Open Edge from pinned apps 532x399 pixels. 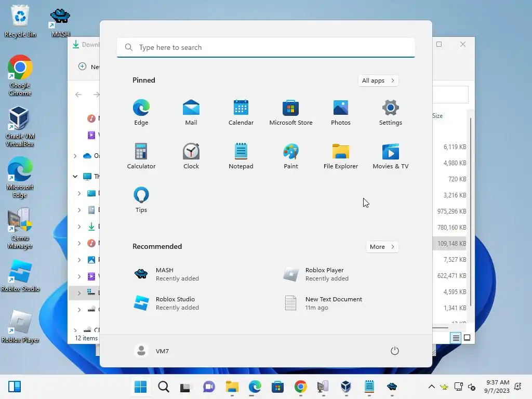tap(141, 113)
